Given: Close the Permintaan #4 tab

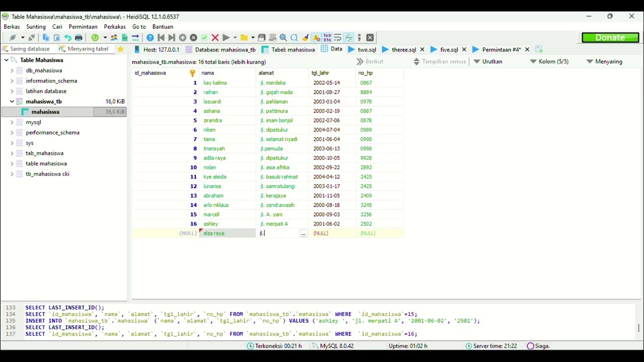Looking at the screenshot, I should pyautogui.click(x=527, y=49).
